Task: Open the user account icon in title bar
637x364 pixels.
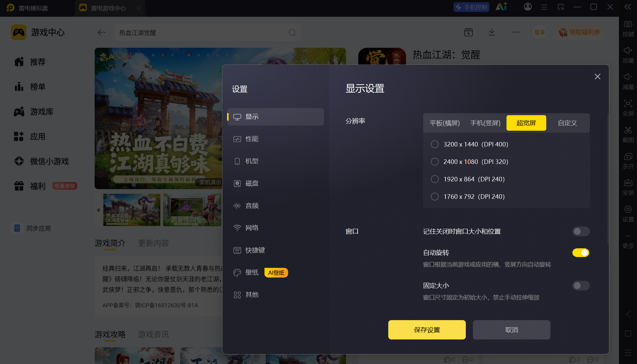Action: coord(528,7)
